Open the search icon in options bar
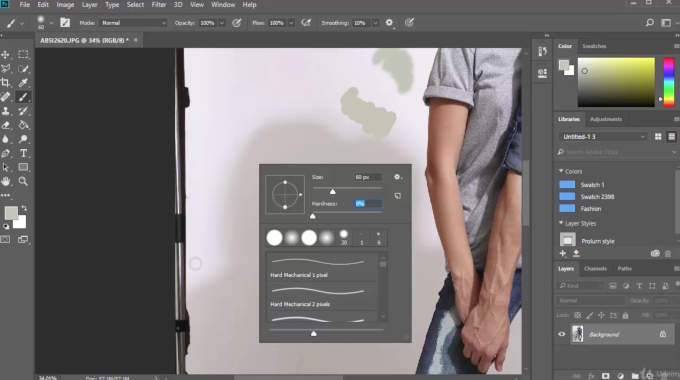 coord(649,23)
